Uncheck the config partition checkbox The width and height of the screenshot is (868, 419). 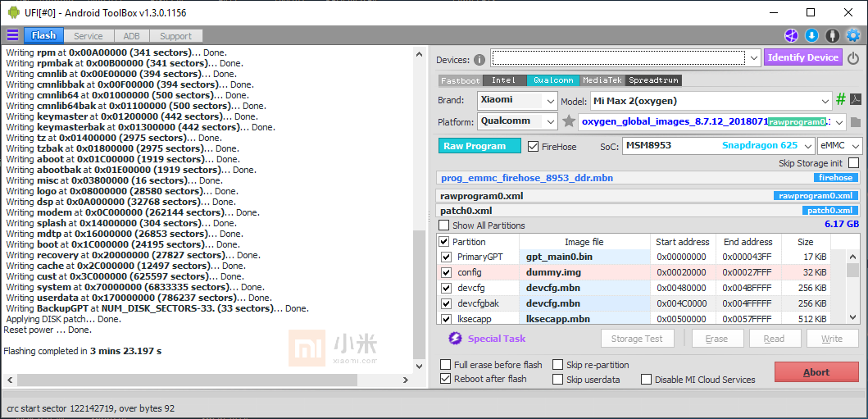tap(446, 272)
